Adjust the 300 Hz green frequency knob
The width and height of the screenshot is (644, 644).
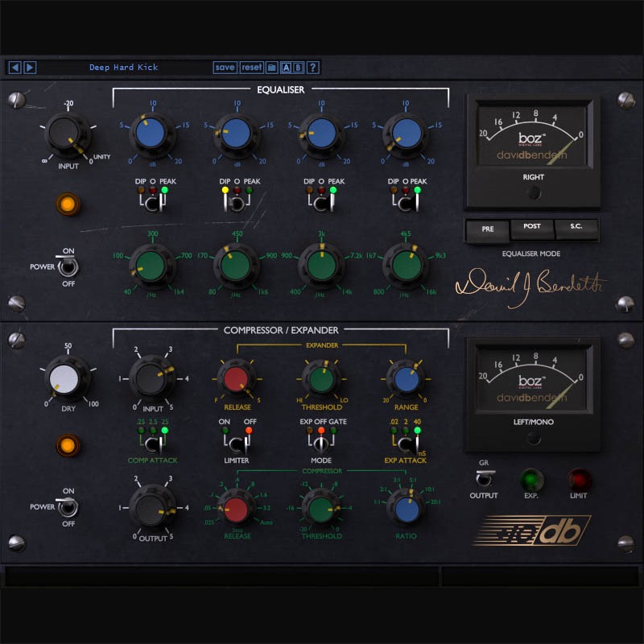(x=151, y=266)
